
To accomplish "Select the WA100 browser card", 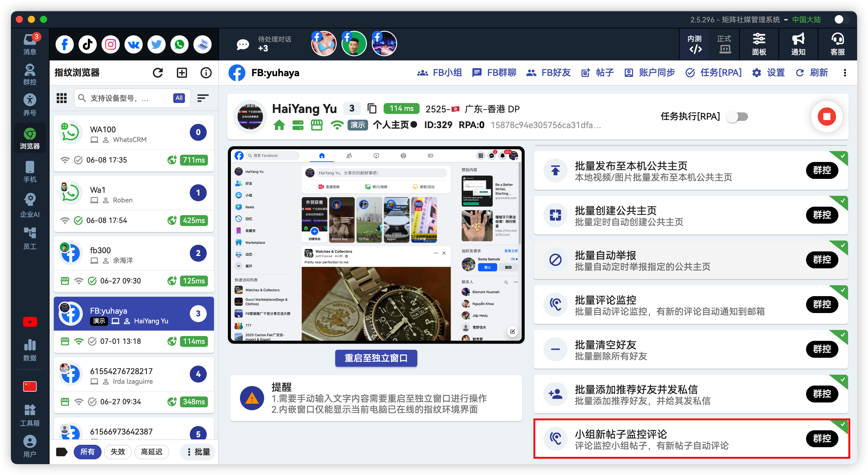I will (x=134, y=144).
